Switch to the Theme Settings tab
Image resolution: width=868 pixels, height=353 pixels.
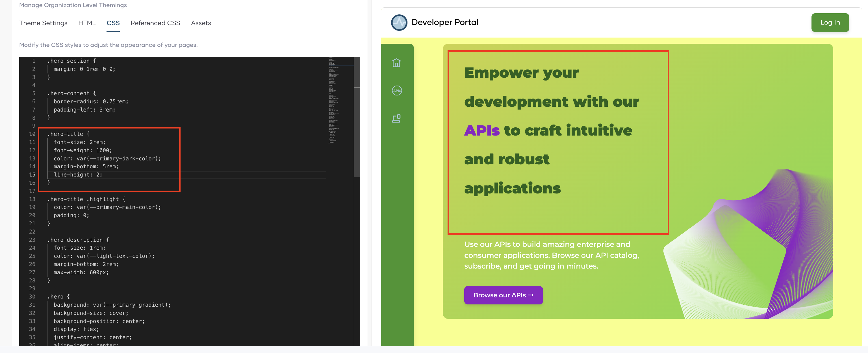(x=43, y=23)
